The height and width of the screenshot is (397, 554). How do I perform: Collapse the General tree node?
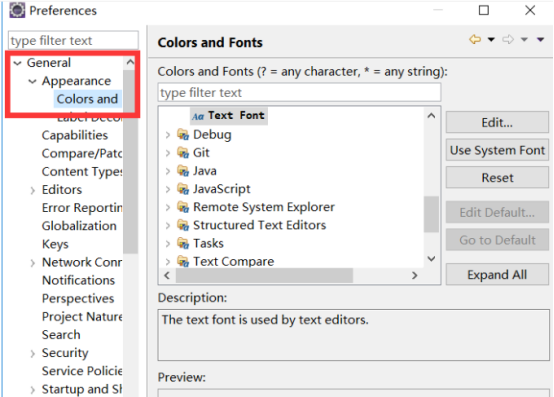coord(17,63)
